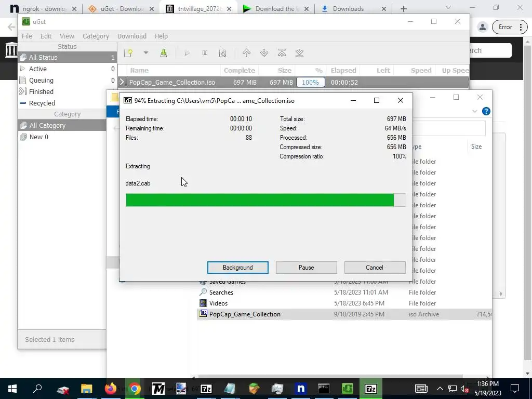Switch to the uGet Download browser tab
This screenshot has width=532, height=399.
point(121,9)
